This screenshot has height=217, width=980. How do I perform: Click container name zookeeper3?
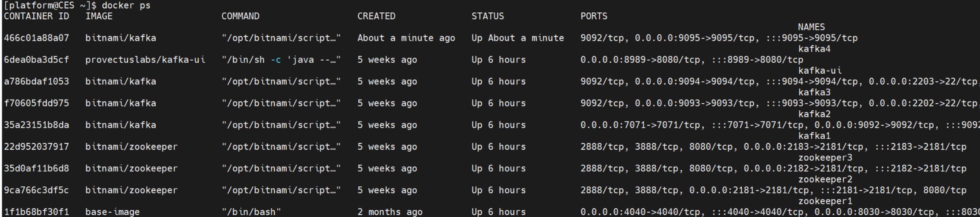[x=825, y=158]
